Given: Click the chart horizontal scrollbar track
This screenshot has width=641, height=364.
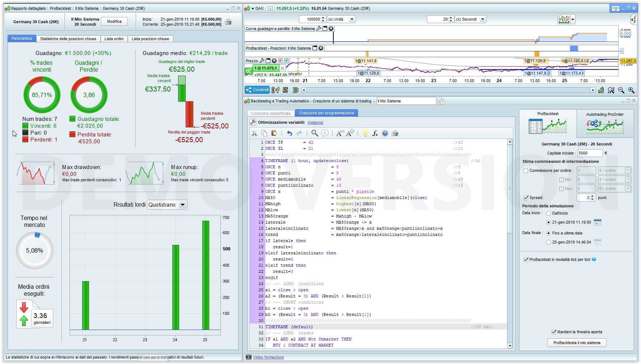Looking at the screenshot, I should pos(448,90).
